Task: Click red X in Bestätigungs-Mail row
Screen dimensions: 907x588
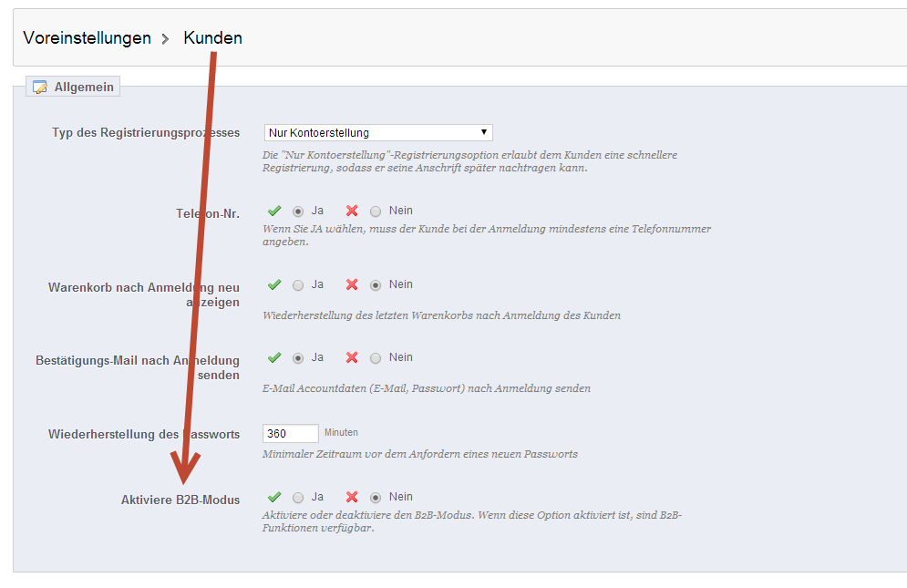Action: click(x=352, y=357)
